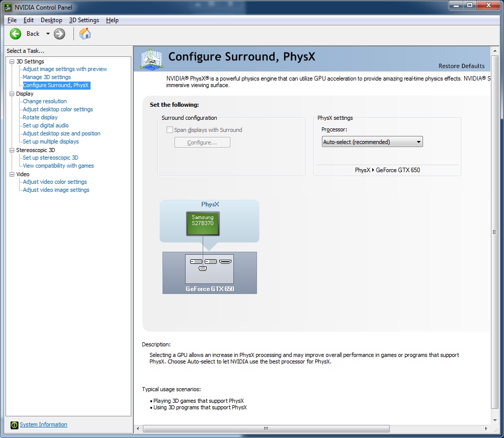This screenshot has width=504, height=438.
Task: Click the green Back arrow icon
Action: click(16, 34)
